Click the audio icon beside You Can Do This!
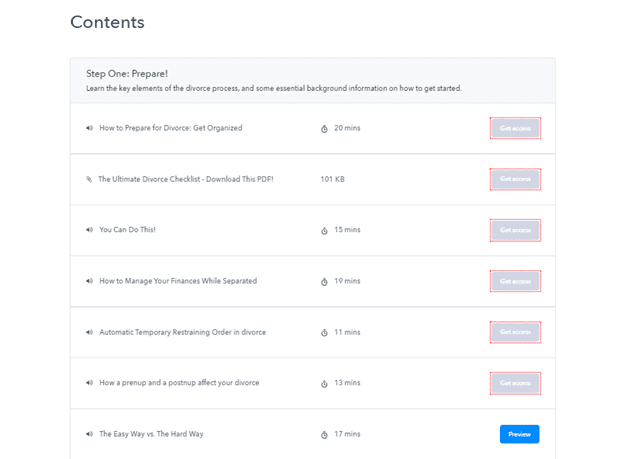Viewport: 624px width, 459px height. tap(90, 230)
